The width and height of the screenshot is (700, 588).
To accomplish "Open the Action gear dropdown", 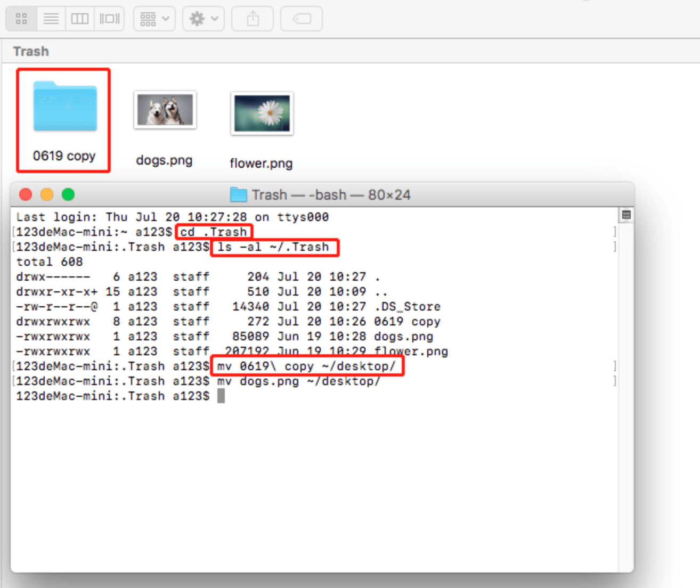I will click(x=203, y=18).
